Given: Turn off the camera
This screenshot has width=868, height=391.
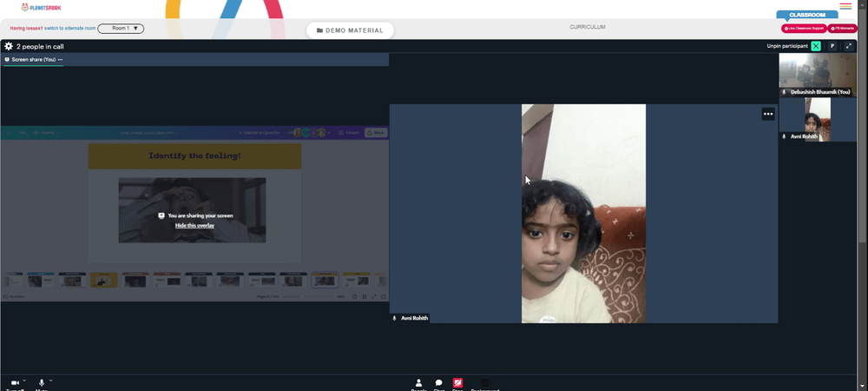Looking at the screenshot, I should (15, 383).
